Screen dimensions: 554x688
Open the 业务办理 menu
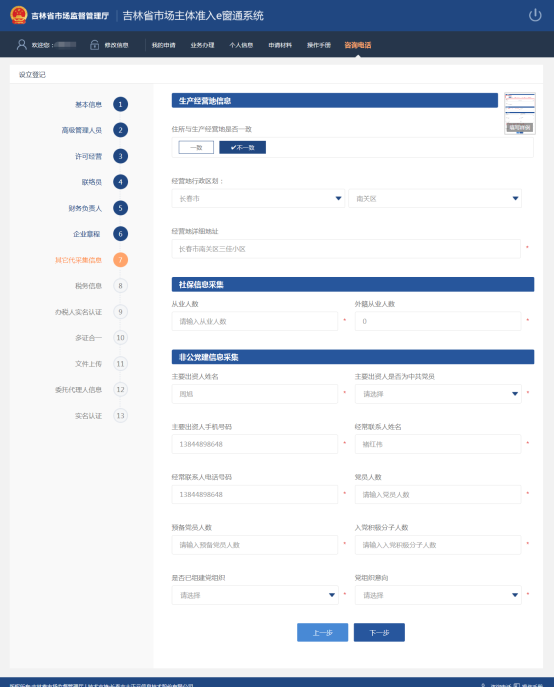point(202,45)
